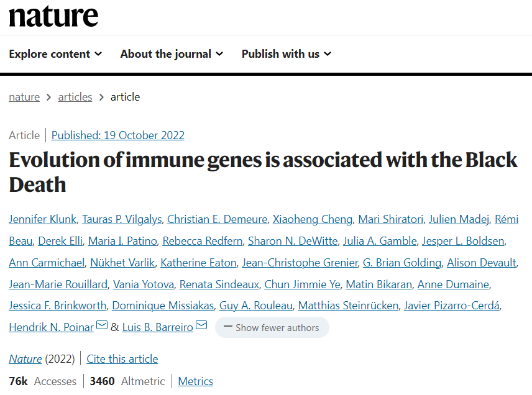The width and height of the screenshot is (532, 395).
Task: Select author Javier Pizarro-Cerdá
Action: tap(452, 306)
